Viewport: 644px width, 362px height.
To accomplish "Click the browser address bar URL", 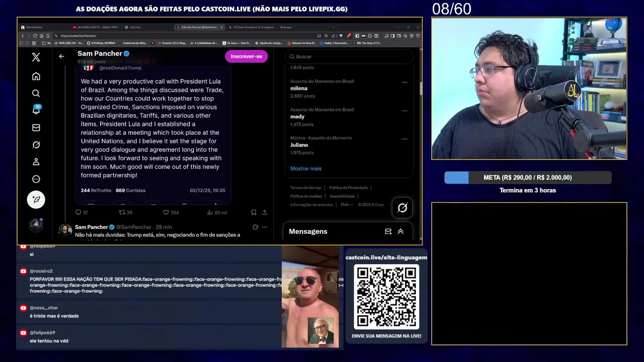I will click(x=78, y=36).
